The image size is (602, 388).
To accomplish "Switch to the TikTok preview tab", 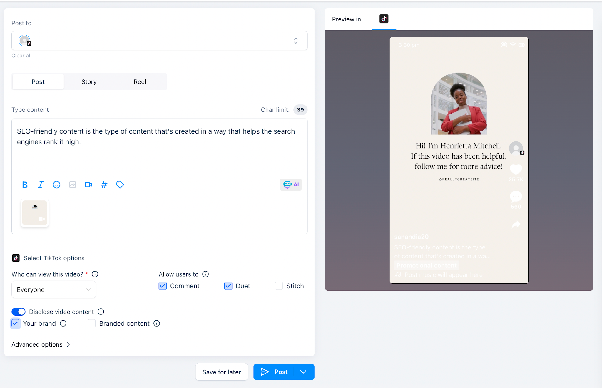I will coord(384,18).
